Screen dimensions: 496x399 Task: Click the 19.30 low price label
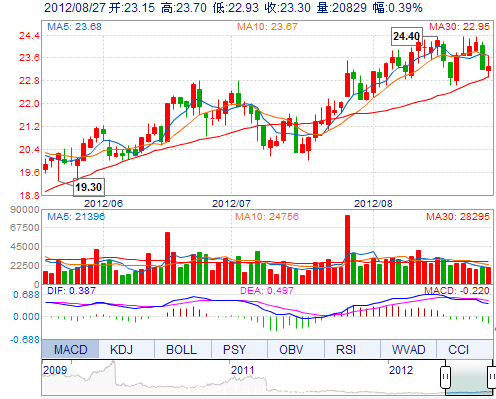88,187
